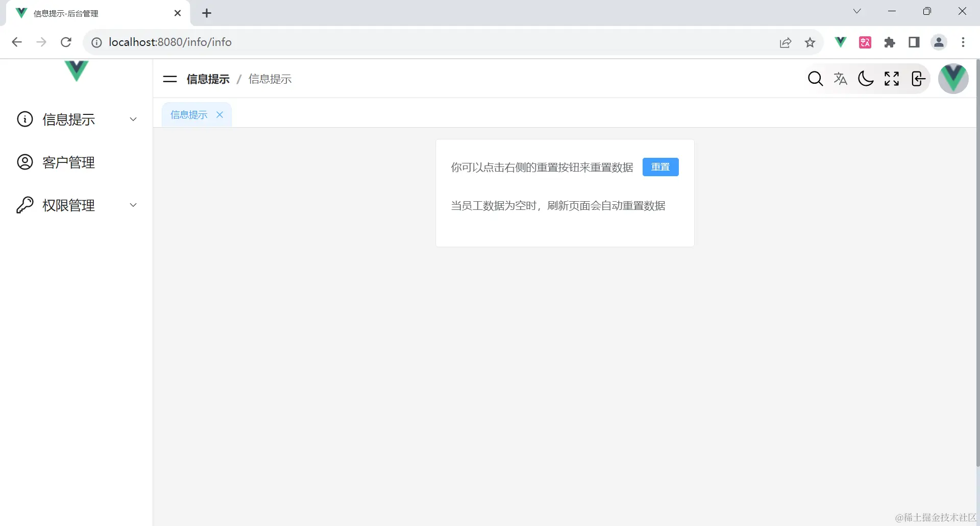
Task: Open a new browser tab
Action: click(207, 13)
